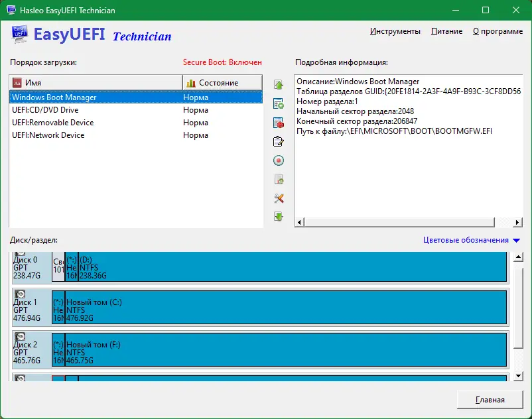The image size is (532, 419).
Task: Click the backup boot entry icon
Action: coord(279,179)
